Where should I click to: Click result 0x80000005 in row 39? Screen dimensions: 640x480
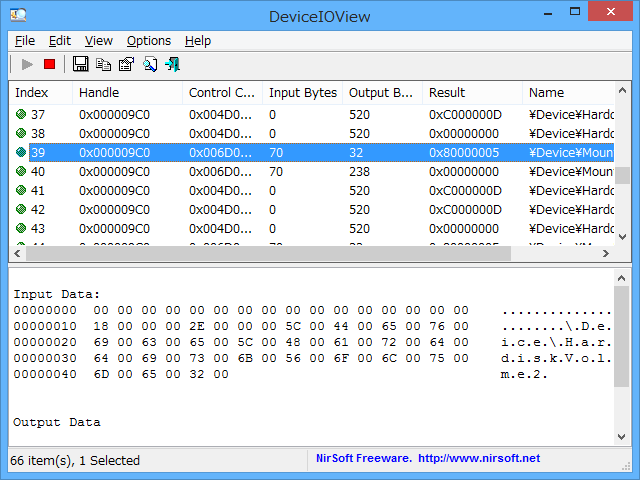point(464,153)
